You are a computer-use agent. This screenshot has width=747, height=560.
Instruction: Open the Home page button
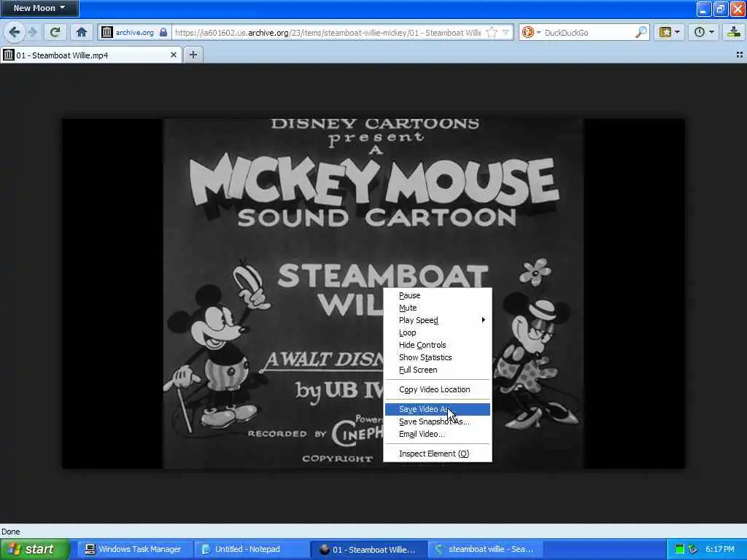pos(82,32)
